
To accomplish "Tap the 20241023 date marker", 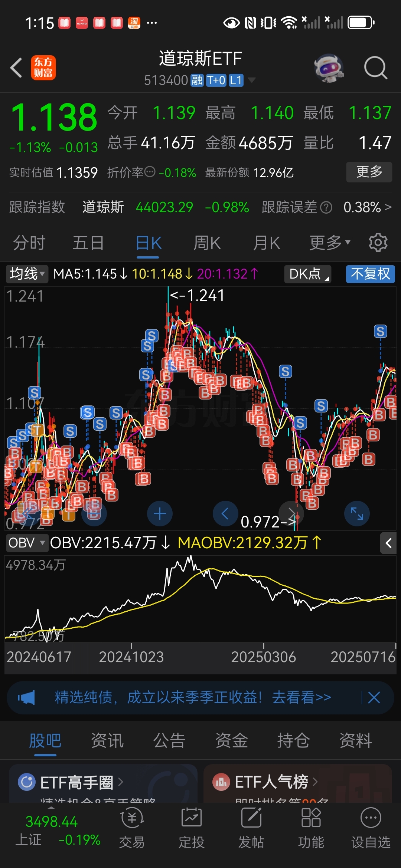I will click(131, 657).
